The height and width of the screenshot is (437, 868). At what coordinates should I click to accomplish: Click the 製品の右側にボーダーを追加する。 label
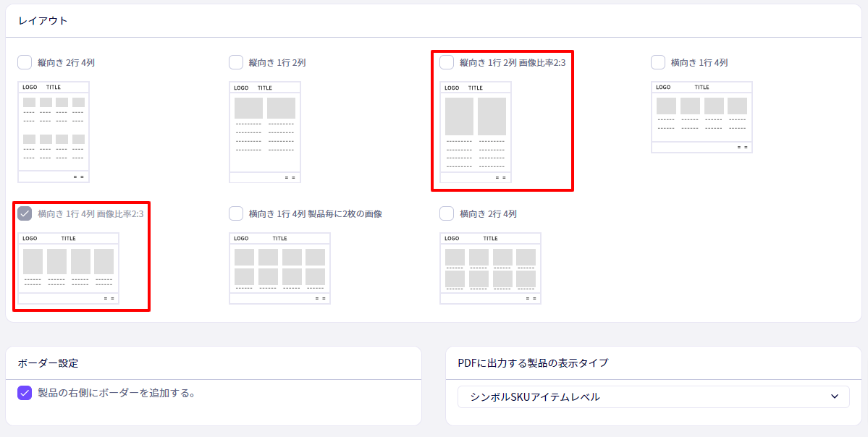point(117,394)
